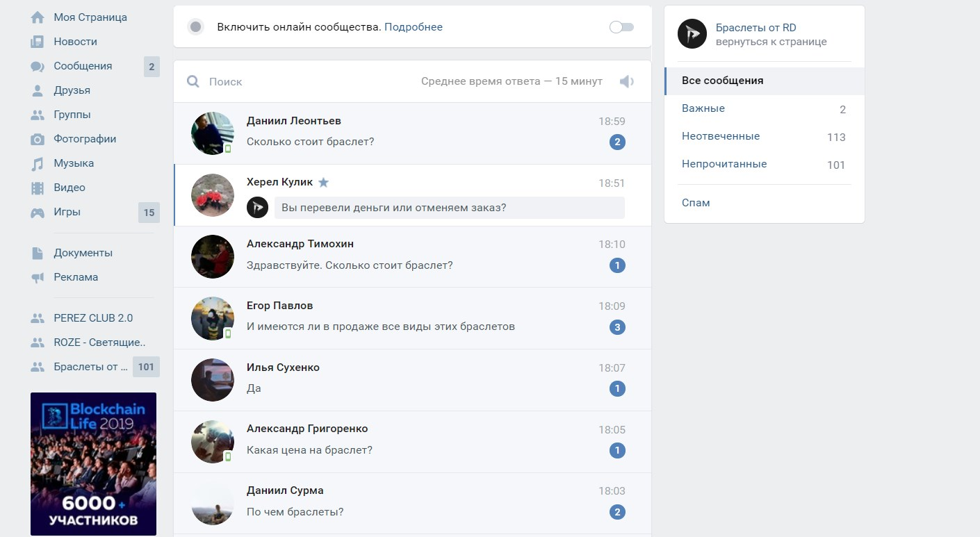The image size is (980, 537).
Task: Click unread badge 1 for Александр Тимохин
Action: (617, 265)
